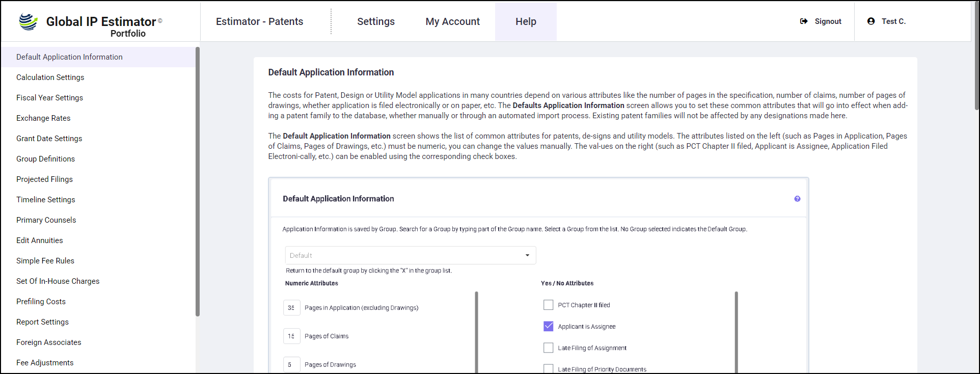Click the Numeric Attributes list scrollbar
Viewport: 980px width, 374px height.
[x=476, y=331]
